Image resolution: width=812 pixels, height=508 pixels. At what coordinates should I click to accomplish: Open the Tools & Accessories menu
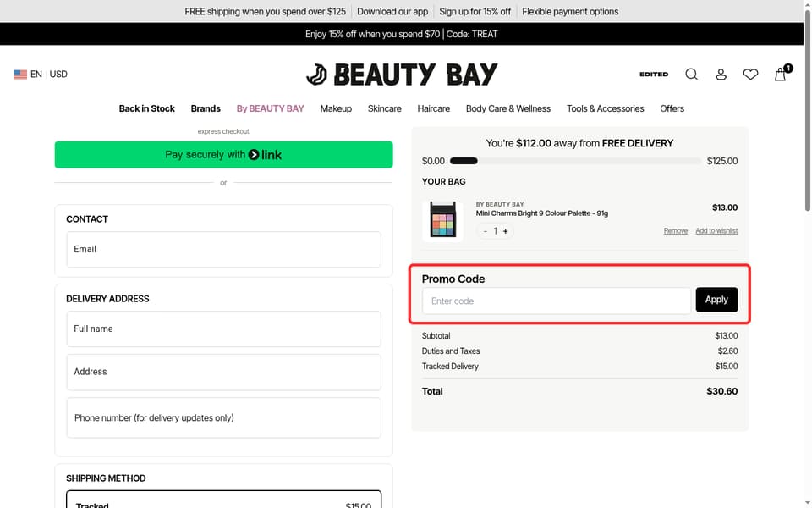tap(605, 108)
